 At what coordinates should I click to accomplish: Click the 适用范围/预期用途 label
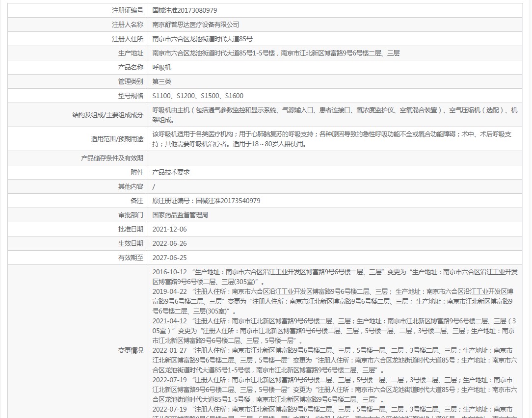[117, 139]
